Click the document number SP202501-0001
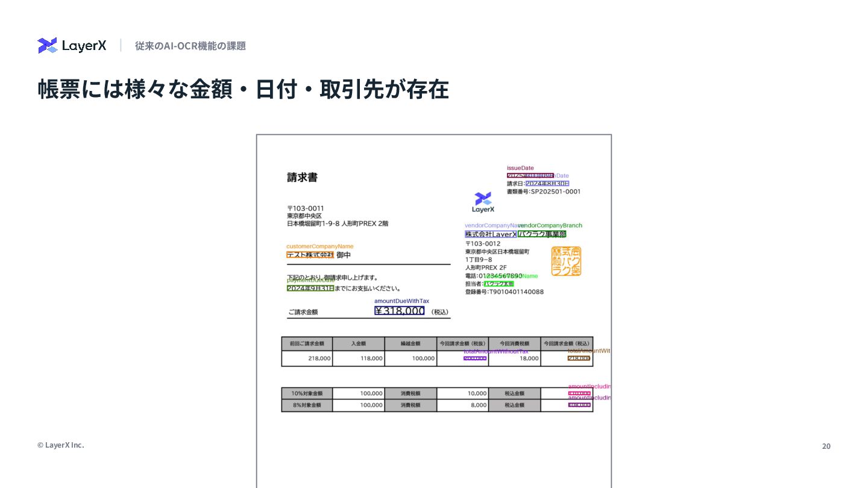 click(x=556, y=192)
